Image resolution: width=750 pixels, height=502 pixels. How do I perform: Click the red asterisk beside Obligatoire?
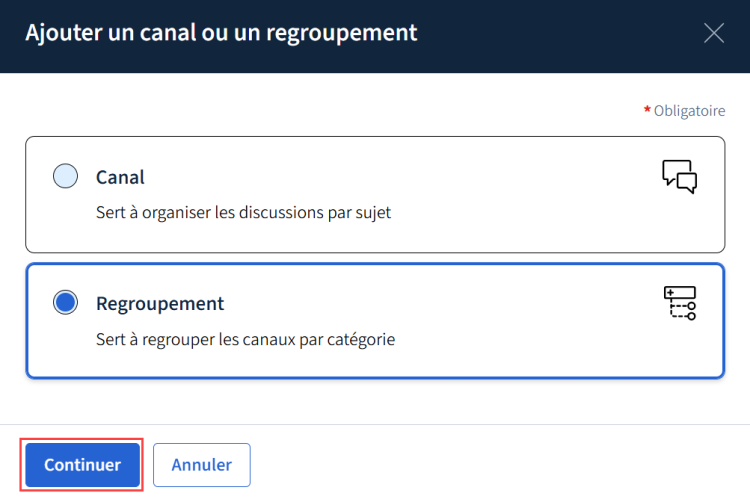click(x=647, y=109)
